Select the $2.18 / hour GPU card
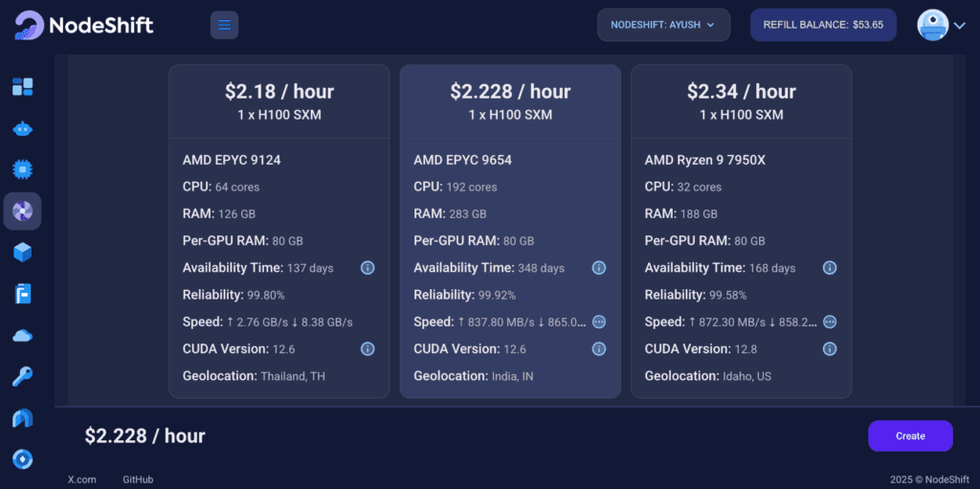 pyautogui.click(x=279, y=232)
